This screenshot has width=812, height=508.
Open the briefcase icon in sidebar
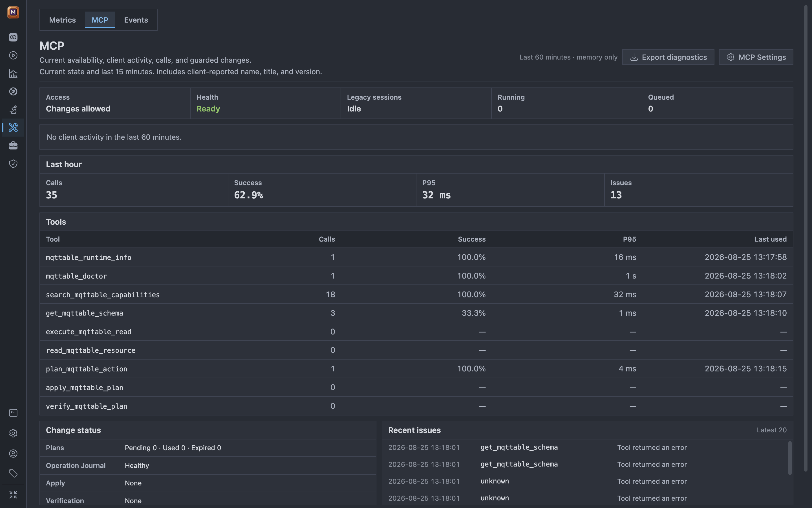click(x=13, y=145)
